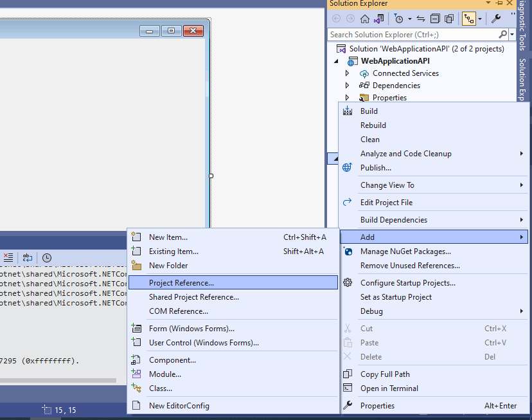The width and height of the screenshot is (532, 420).
Task: Click the clock timestamp icon in Output toolbar
Action: (x=47, y=257)
